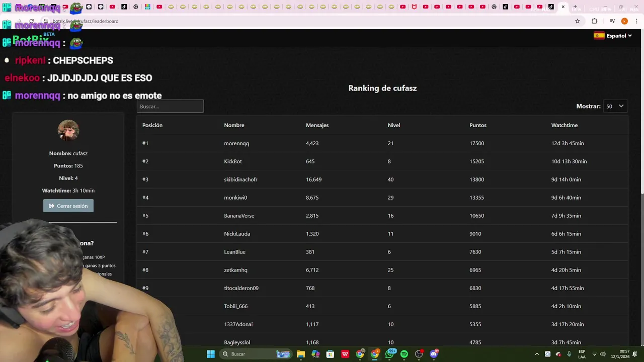Select Tobiii_666 in the ranking
This screenshot has height=362, width=644.
pyautogui.click(x=236, y=306)
